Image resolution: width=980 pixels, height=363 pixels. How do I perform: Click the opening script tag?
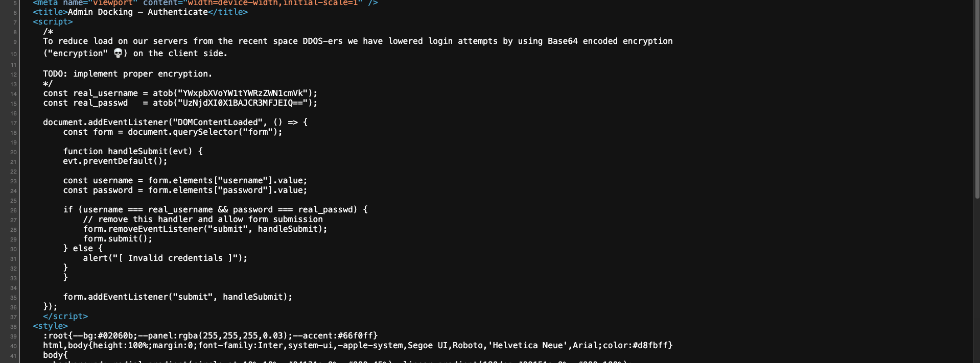[53, 21]
